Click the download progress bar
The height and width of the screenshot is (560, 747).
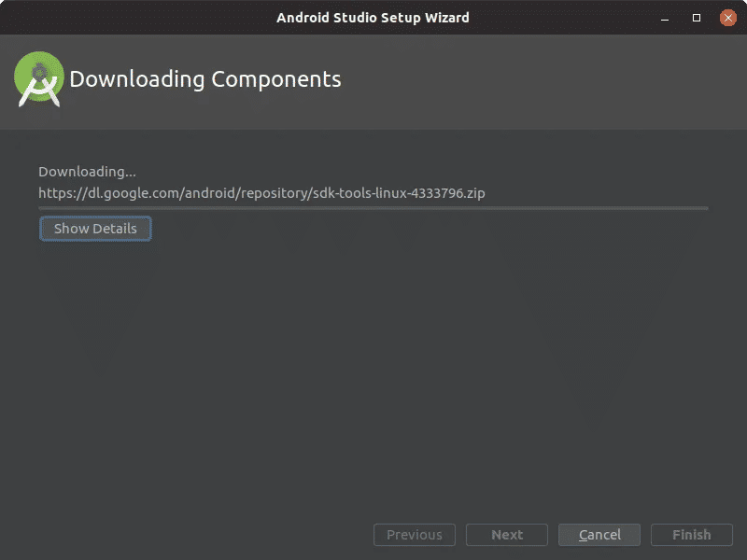click(x=373, y=208)
